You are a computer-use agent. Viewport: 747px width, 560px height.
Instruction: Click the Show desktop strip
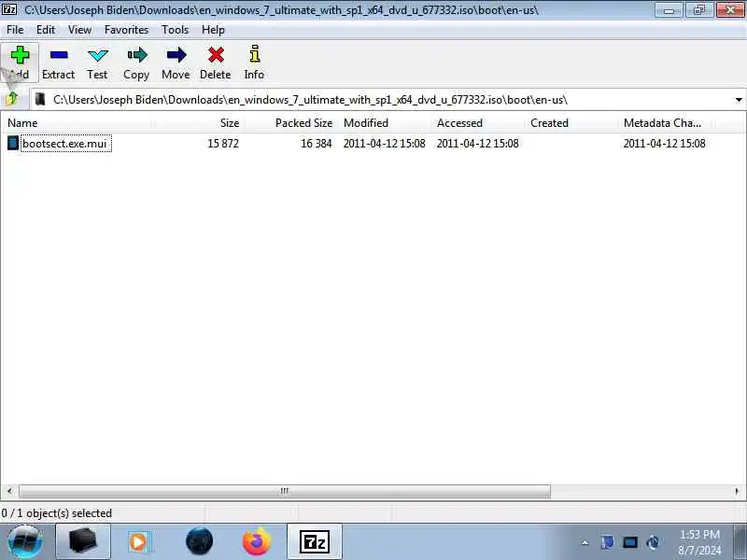tap(740, 542)
